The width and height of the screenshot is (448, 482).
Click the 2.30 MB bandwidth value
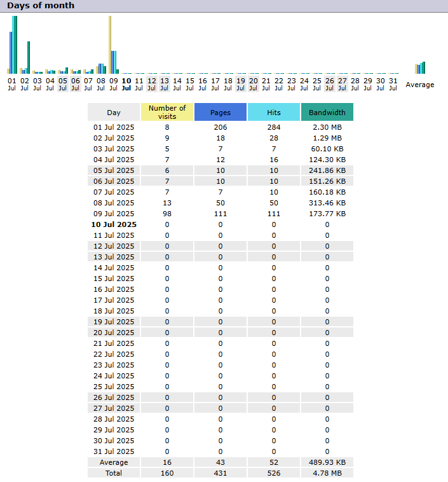(327, 127)
